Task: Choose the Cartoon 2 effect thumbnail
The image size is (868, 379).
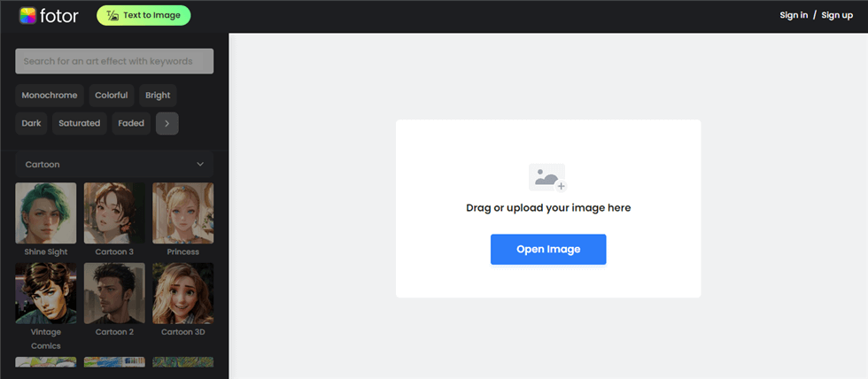Action: pyautogui.click(x=114, y=293)
